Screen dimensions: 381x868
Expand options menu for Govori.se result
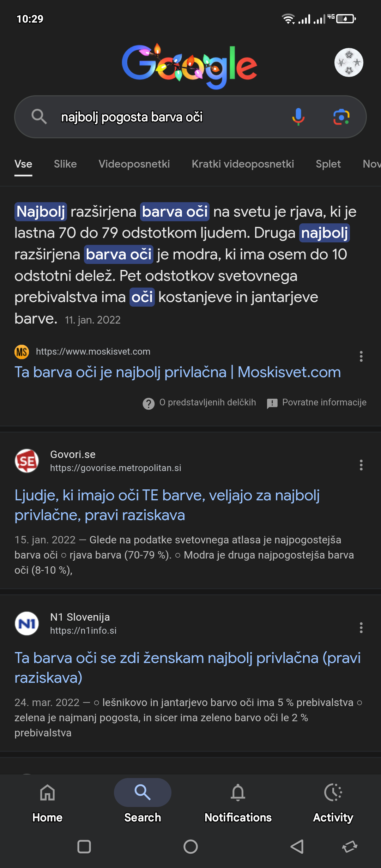click(361, 465)
